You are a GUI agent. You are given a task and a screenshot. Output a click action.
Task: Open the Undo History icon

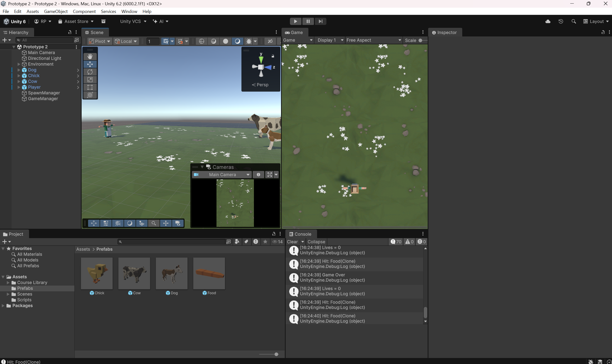(x=561, y=21)
